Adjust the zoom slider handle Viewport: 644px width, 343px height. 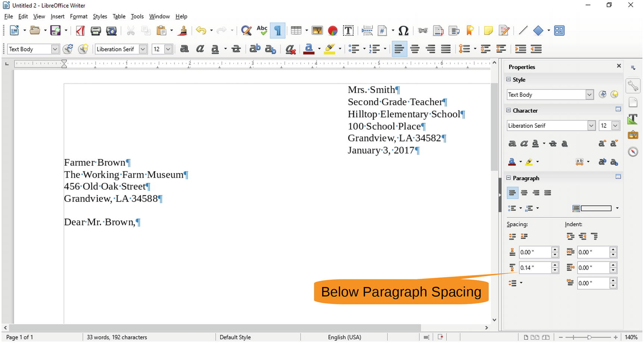[x=589, y=337]
